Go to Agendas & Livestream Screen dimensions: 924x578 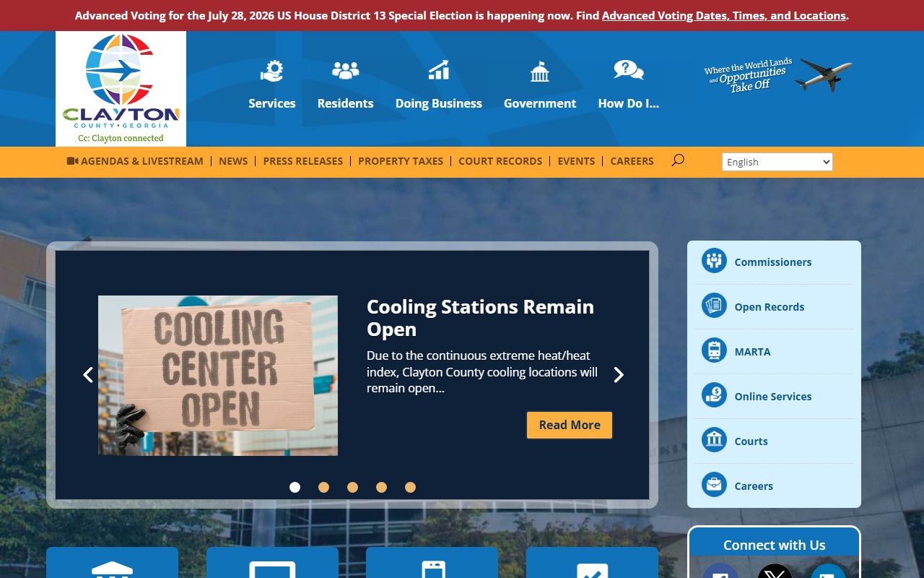coord(135,161)
